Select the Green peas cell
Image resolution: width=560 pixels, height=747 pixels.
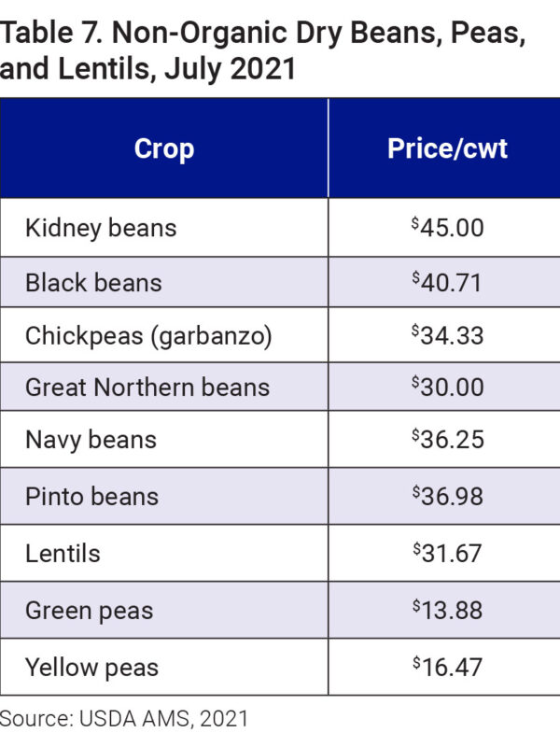[x=89, y=611]
